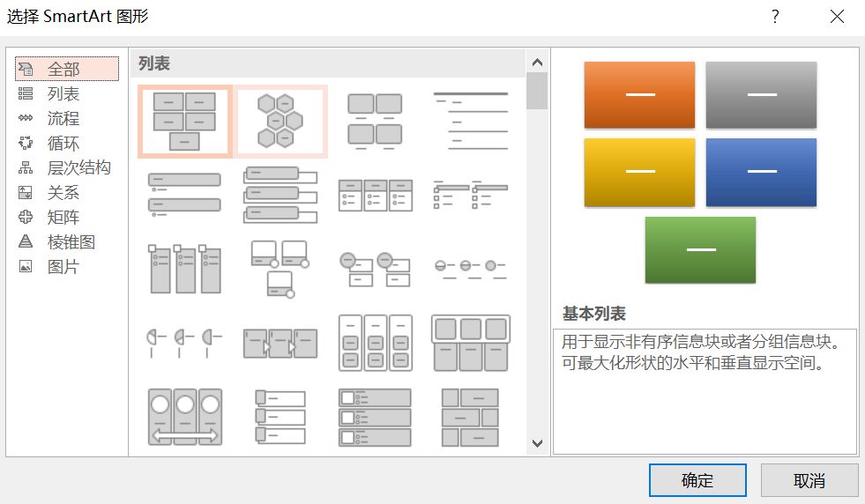Click the gray block in the preview
Viewport: 865px width, 504px height.
761,95
